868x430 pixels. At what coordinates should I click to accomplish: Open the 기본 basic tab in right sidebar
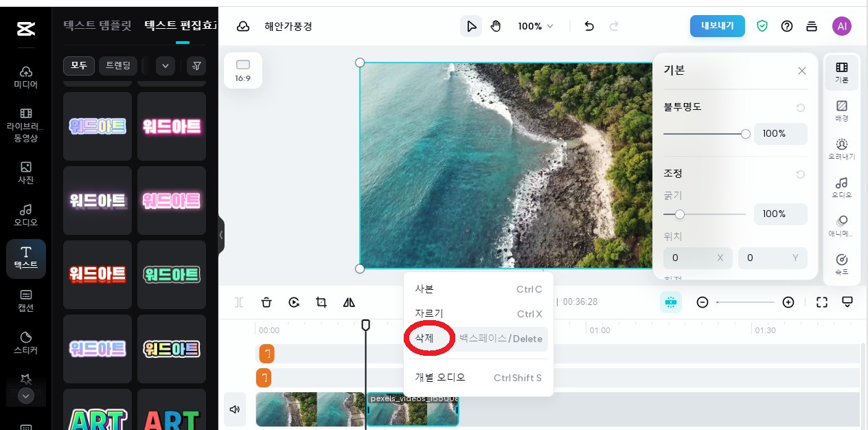pyautogui.click(x=842, y=73)
